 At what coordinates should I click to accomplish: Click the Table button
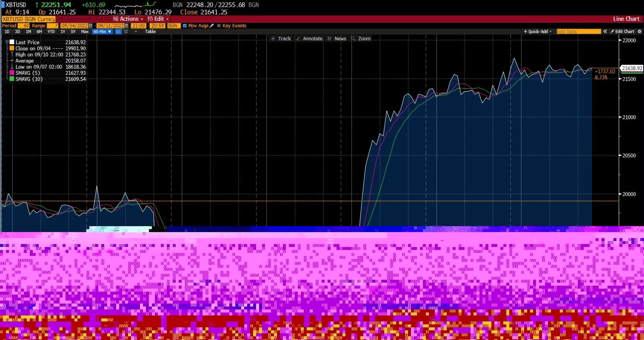[150, 31]
